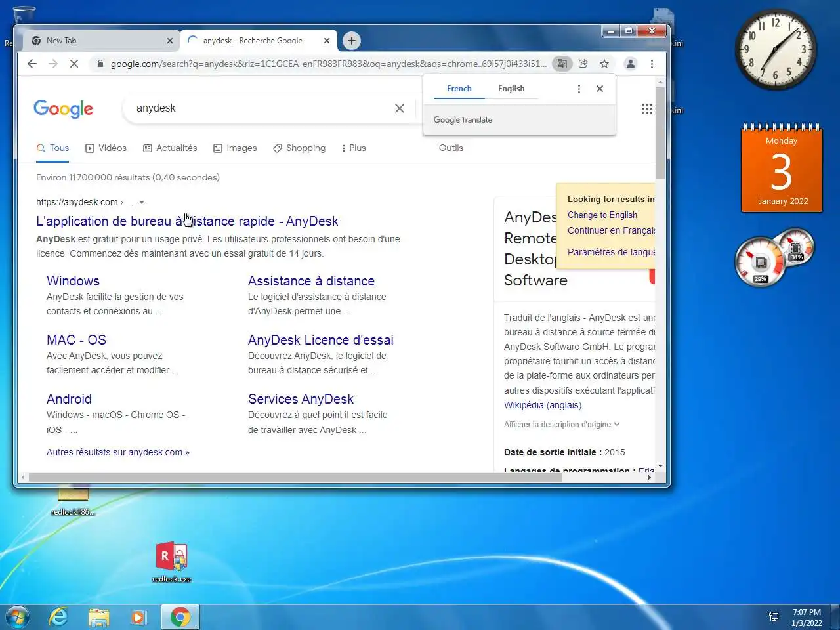Open Paramètres de langue link
This screenshot has height=630, width=840.
coord(611,252)
